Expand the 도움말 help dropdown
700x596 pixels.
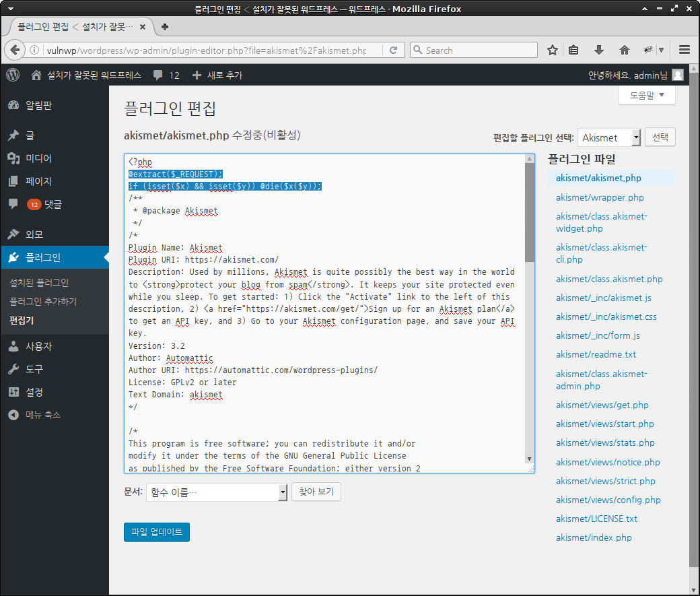click(647, 95)
